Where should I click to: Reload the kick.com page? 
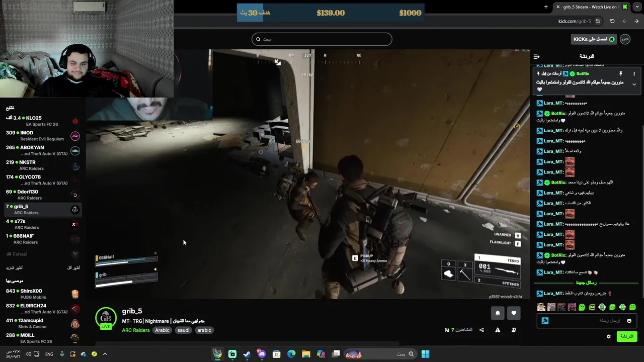pos(612,21)
